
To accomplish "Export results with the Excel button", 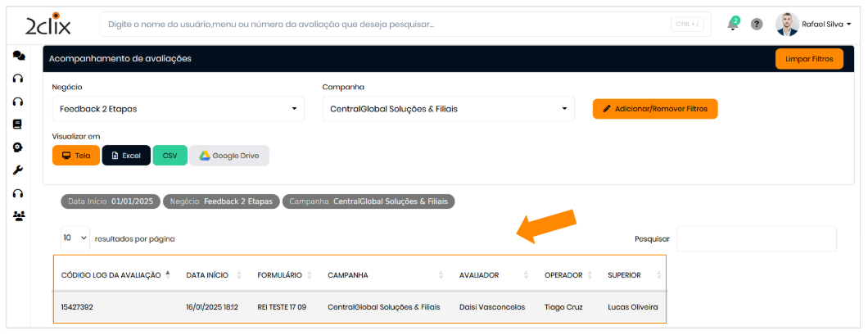I will 126,156.
